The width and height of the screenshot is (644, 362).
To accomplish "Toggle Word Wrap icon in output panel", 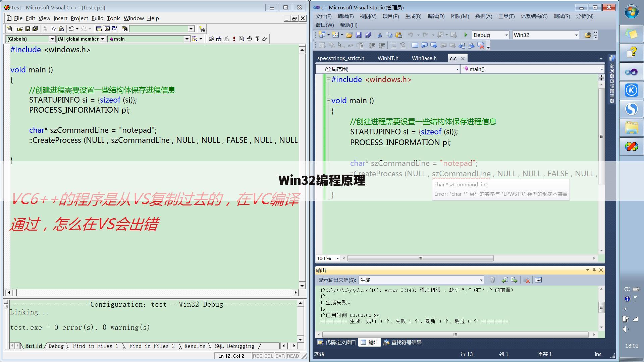I will coord(538,280).
